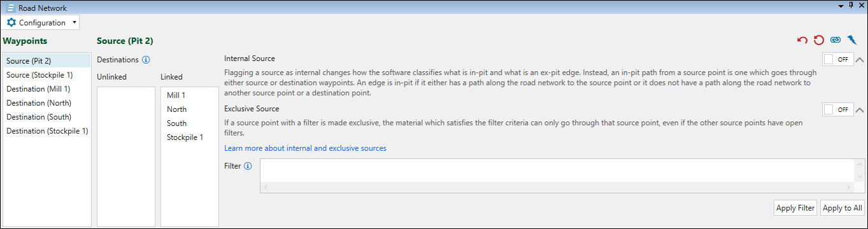Open the panel window options dropdown arrow
The width and height of the screenshot is (868, 229).
pyautogui.click(x=840, y=5)
